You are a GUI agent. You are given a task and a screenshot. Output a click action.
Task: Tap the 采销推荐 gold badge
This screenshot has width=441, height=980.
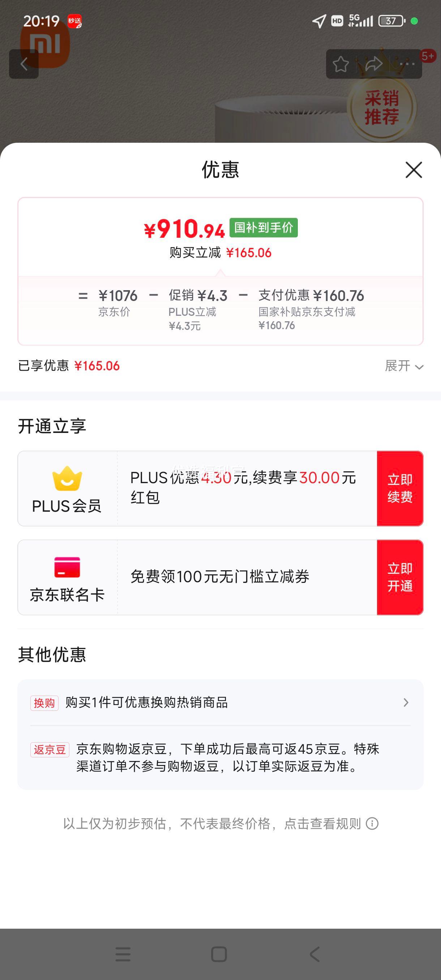382,108
